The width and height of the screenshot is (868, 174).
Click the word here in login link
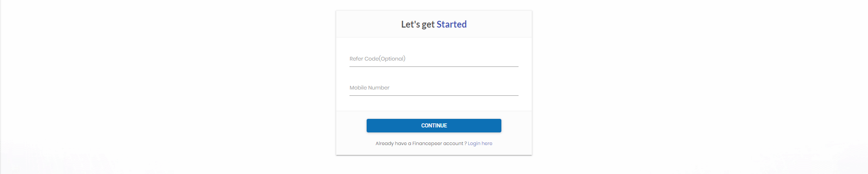pyautogui.click(x=487, y=143)
